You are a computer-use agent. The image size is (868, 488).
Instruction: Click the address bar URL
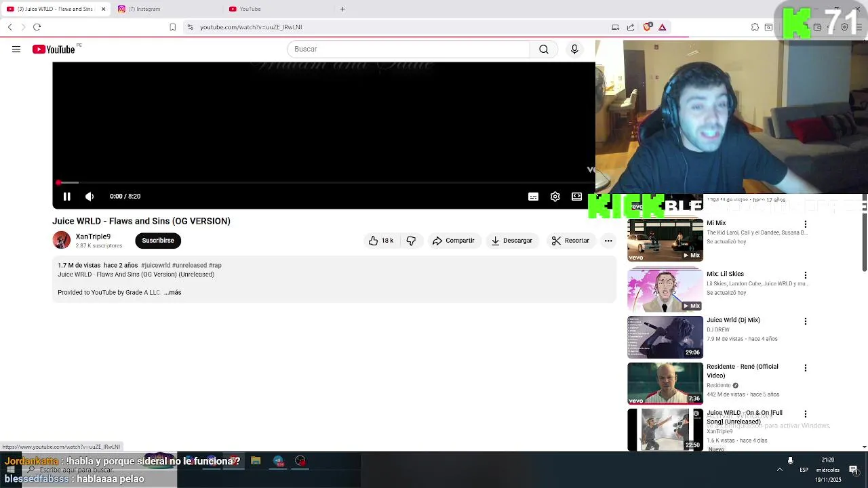251,27
